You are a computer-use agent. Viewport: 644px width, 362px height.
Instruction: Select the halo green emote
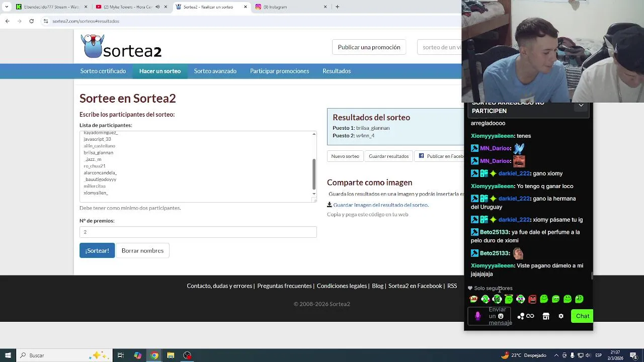click(x=509, y=299)
